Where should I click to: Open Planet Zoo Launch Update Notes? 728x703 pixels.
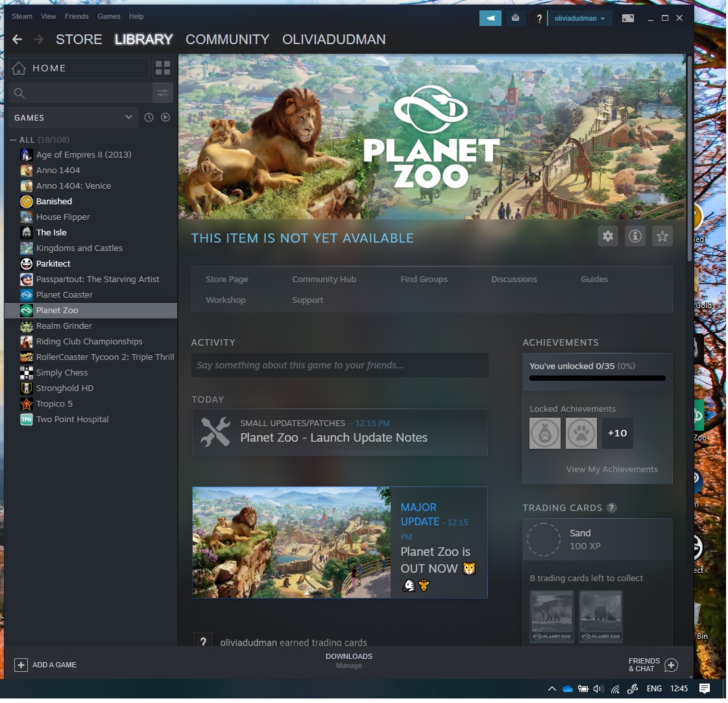(x=334, y=438)
